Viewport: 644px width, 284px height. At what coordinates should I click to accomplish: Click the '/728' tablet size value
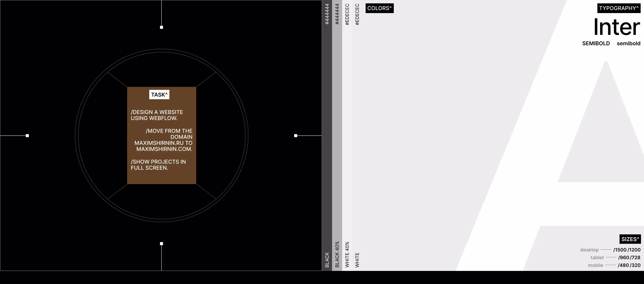tap(635, 258)
